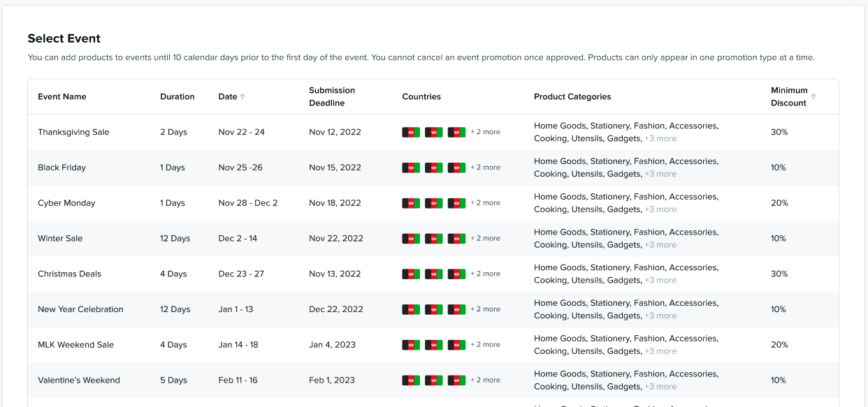Click the third country flag in Cyber Monday row
Image resolution: width=868 pixels, height=407 pixels.
pos(456,203)
